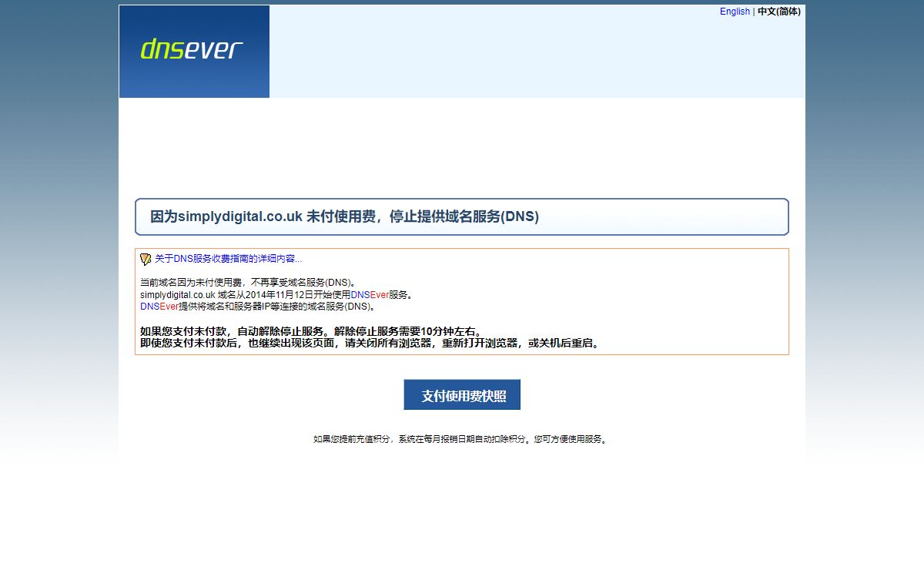Click the shield icon beside the DNS fee guide link

(146, 260)
